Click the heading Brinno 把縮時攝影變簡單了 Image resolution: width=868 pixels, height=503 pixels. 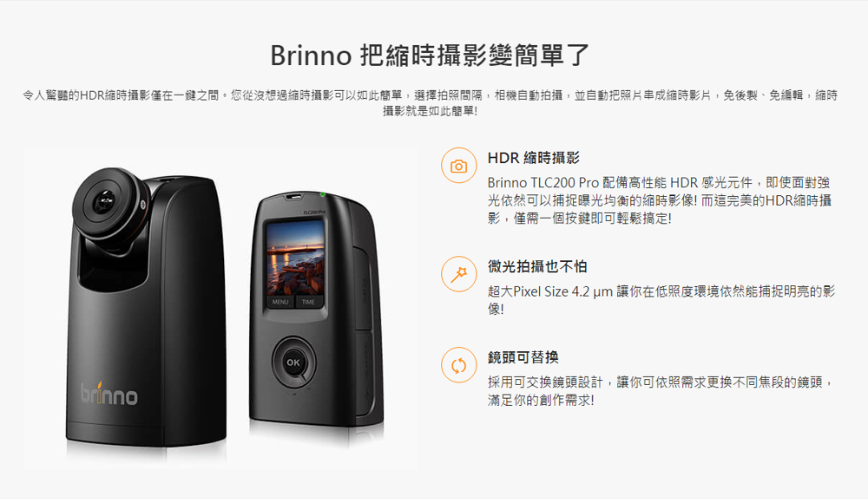coord(430,56)
